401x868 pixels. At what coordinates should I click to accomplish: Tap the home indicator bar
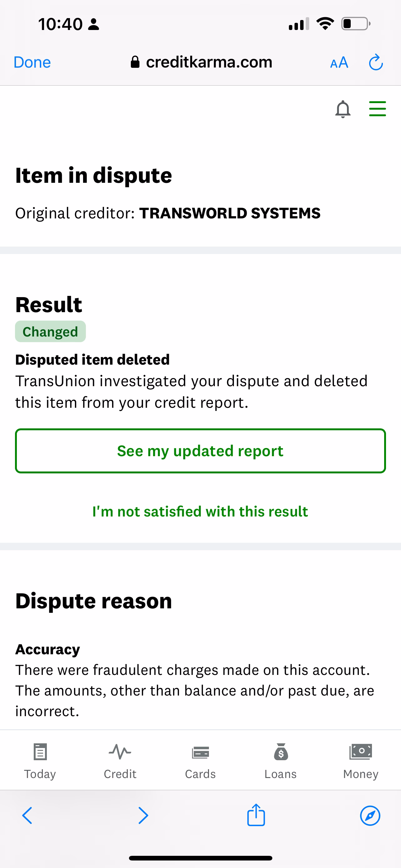click(x=200, y=858)
